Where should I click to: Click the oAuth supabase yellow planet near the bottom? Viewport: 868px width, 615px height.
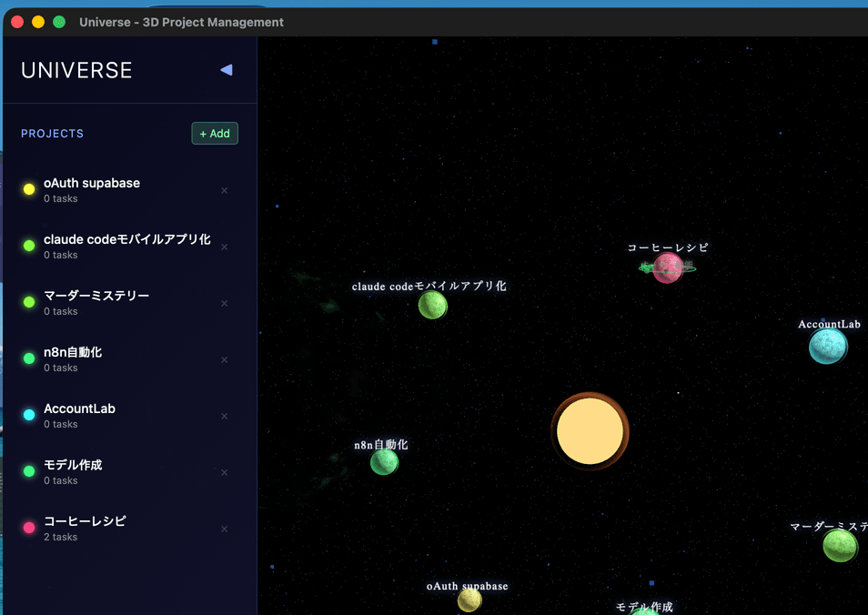[469, 601]
